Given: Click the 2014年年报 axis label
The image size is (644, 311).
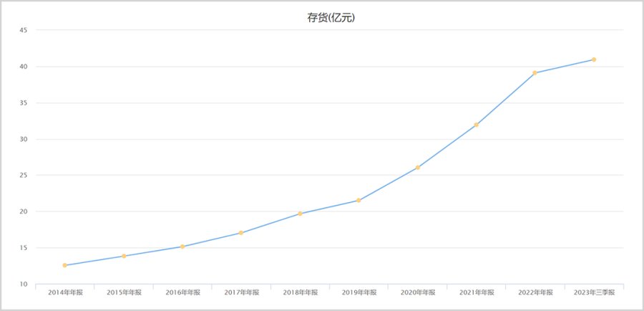Looking at the screenshot, I should 65,292.
